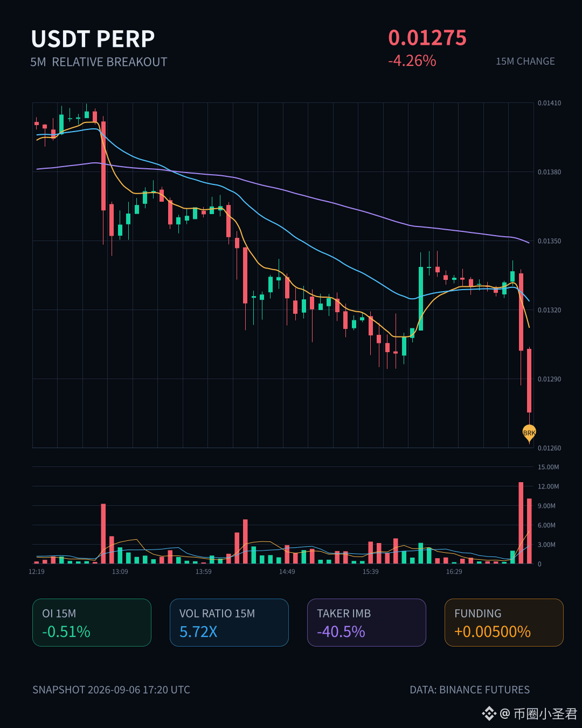Click the orange BRK breakout marker
The width and height of the screenshot is (582, 728).
(x=529, y=433)
